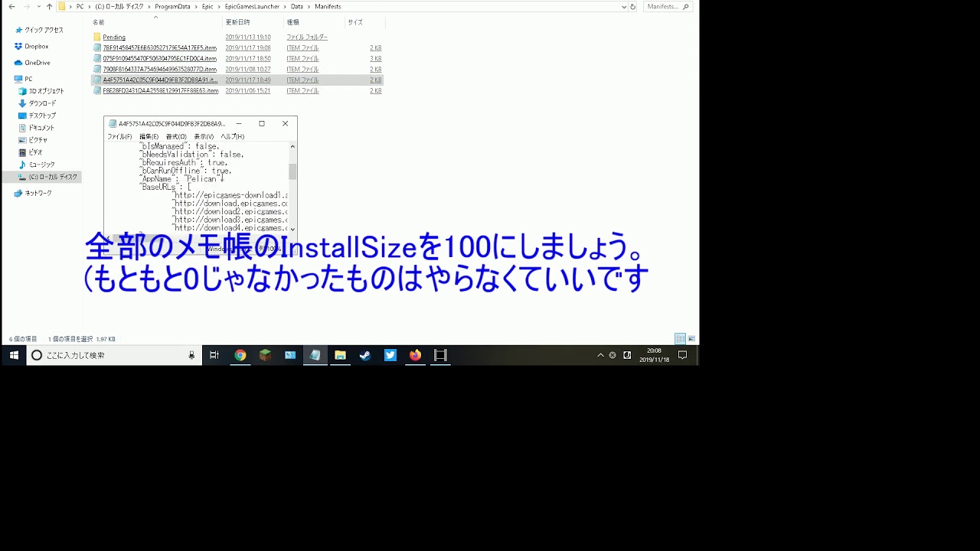
Task: Open Task View from taskbar
Action: click(x=214, y=355)
